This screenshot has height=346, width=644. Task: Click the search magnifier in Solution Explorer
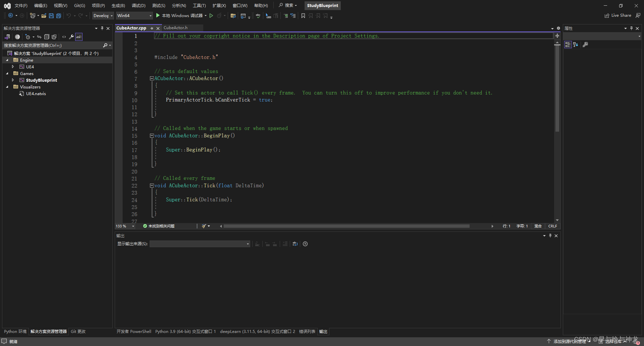[x=105, y=45]
